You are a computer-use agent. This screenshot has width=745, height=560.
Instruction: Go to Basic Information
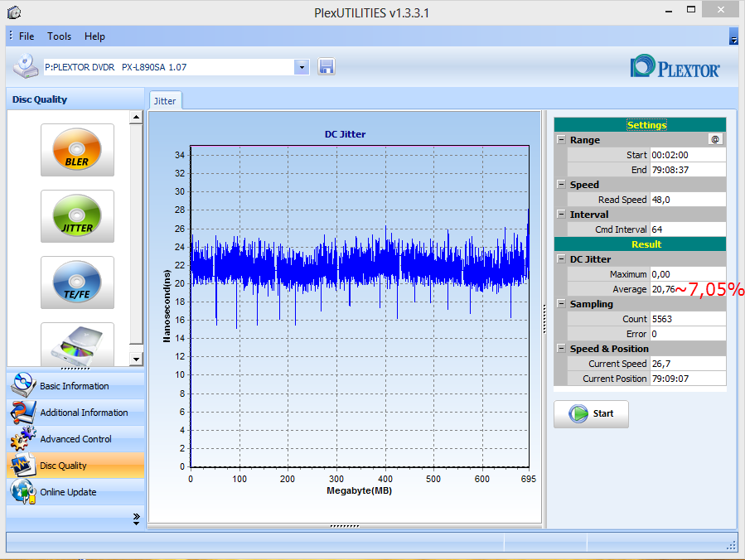tap(75, 386)
